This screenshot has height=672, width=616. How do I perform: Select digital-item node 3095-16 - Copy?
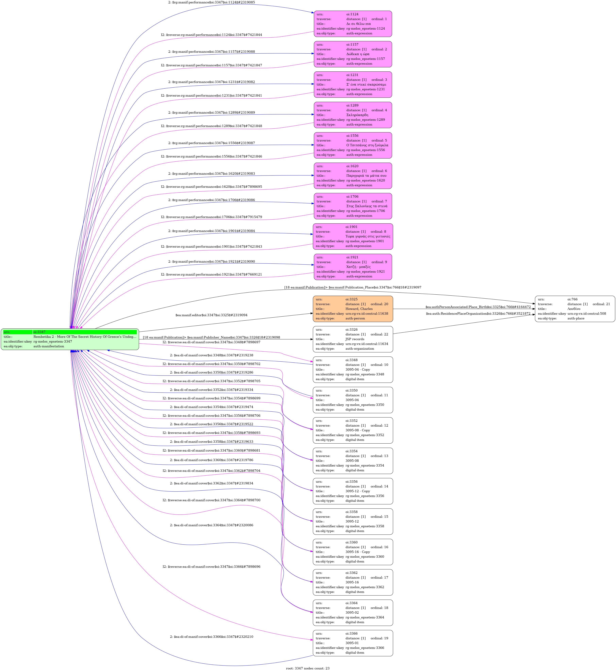(x=353, y=552)
